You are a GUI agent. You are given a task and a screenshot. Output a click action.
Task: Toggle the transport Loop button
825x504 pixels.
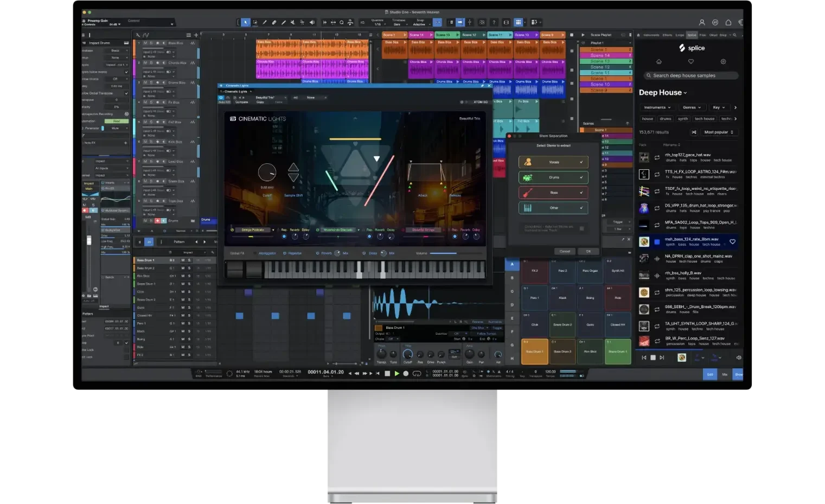click(x=417, y=373)
